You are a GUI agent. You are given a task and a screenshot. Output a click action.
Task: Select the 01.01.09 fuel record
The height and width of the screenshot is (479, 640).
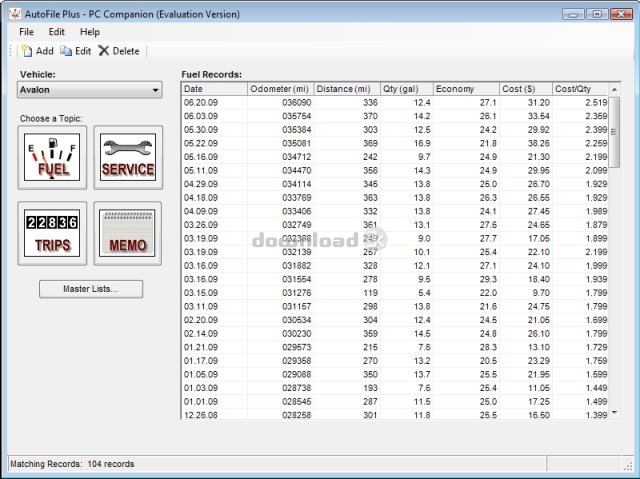click(395, 401)
